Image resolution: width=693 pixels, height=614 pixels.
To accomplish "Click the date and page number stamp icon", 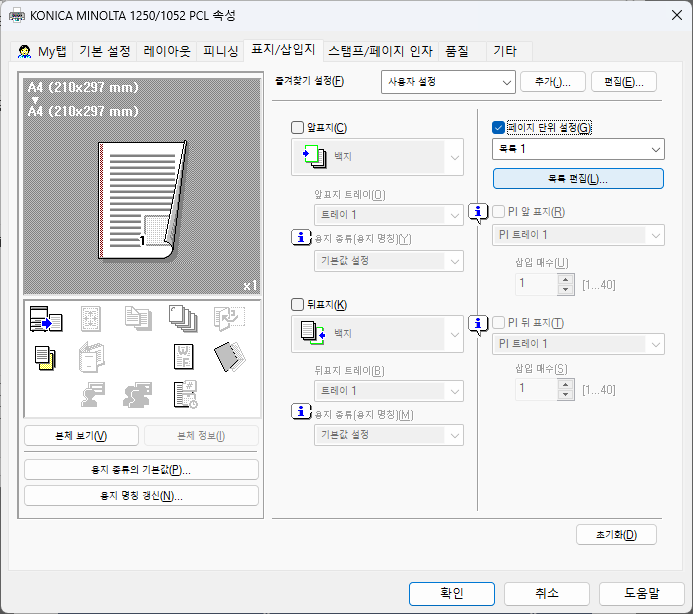I will point(183,394).
